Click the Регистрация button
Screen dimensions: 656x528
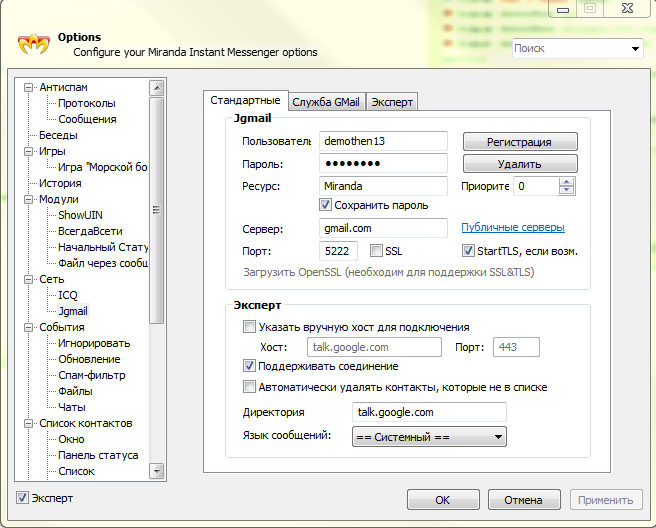[x=520, y=142]
